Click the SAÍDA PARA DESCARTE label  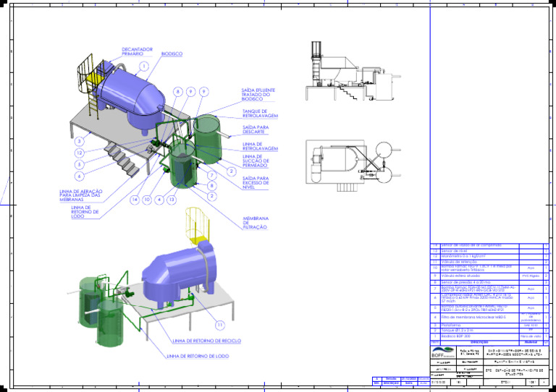click(x=256, y=129)
